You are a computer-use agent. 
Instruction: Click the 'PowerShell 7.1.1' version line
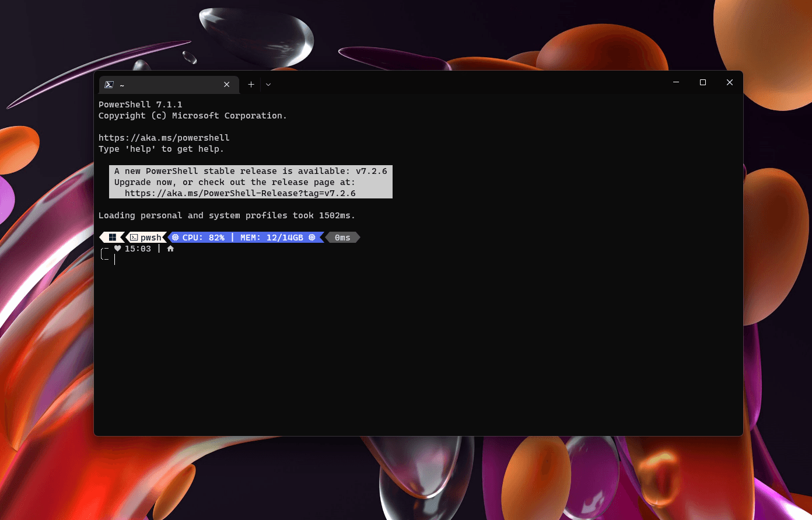tap(141, 104)
